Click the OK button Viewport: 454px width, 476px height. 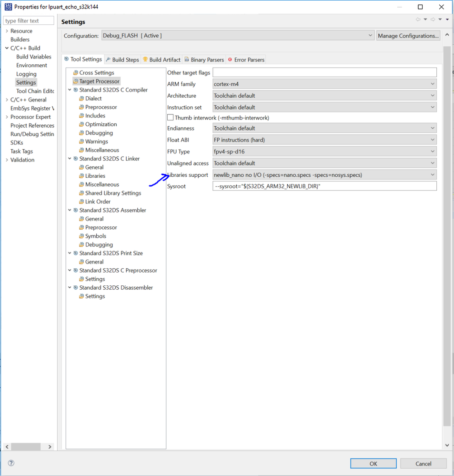[373, 464]
